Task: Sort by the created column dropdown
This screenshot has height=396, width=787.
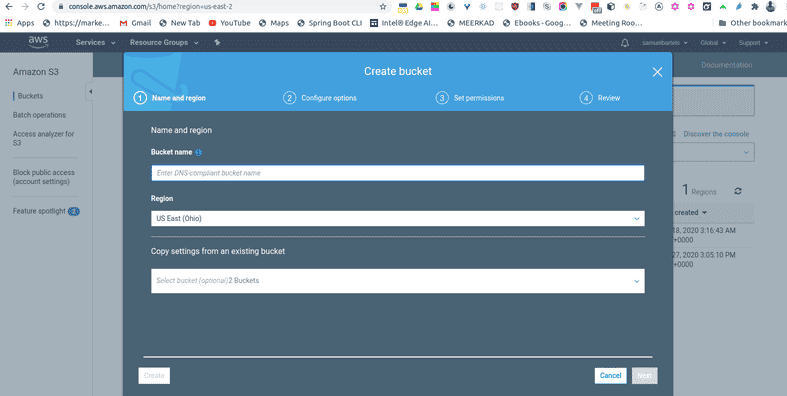Action: pos(691,213)
